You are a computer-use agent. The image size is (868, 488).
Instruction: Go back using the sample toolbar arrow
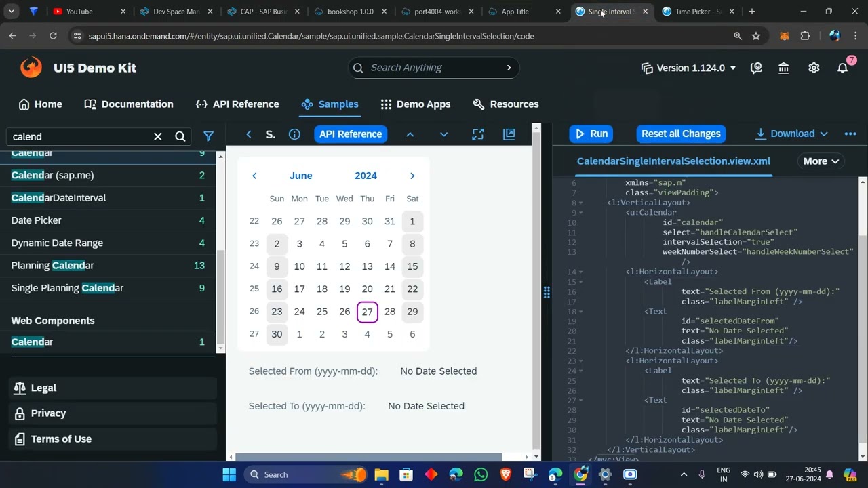(x=249, y=134)
